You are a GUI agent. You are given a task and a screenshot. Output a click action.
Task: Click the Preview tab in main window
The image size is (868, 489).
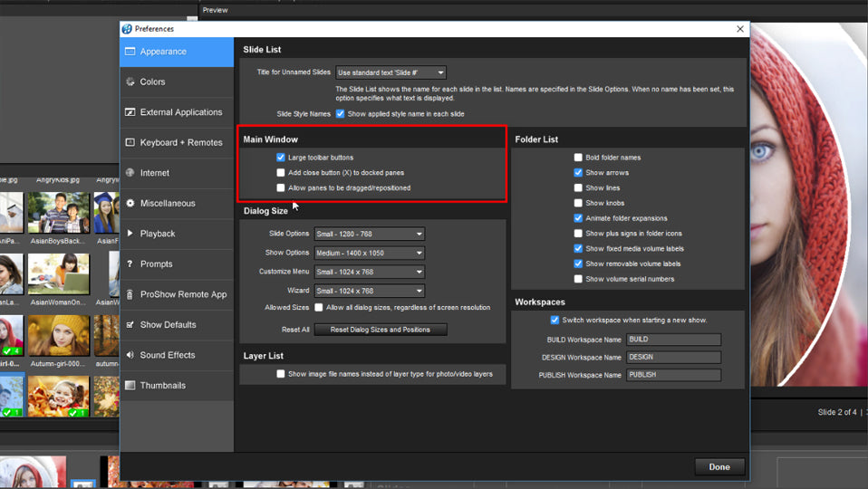(215, 10)
